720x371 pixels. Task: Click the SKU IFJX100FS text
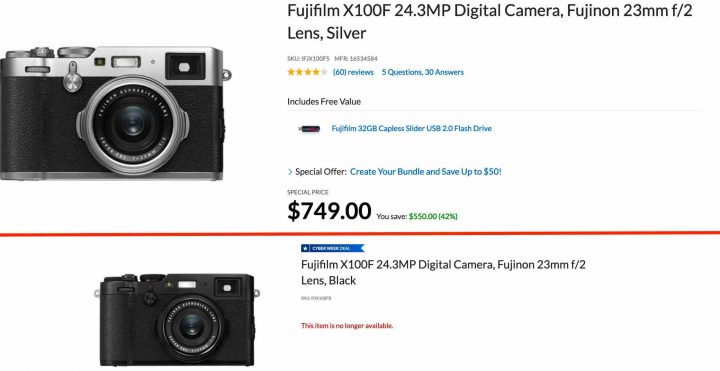pos(308,59)
